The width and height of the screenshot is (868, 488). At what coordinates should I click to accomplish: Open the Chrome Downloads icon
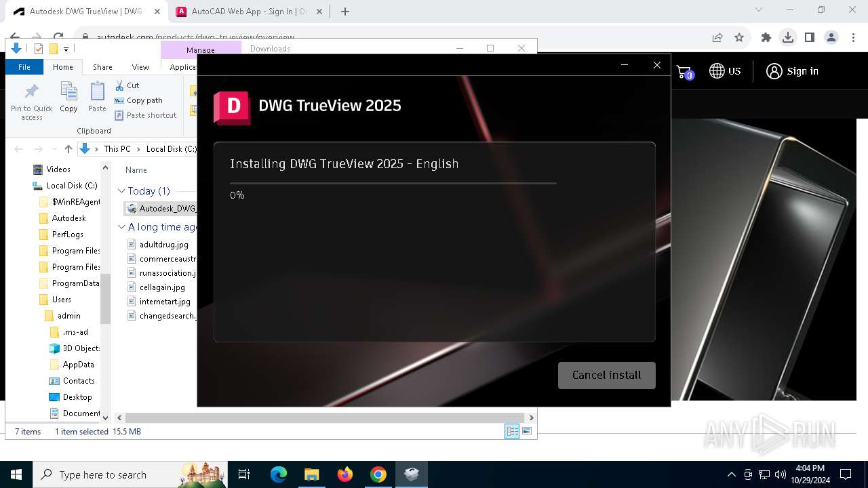[788, 38]
